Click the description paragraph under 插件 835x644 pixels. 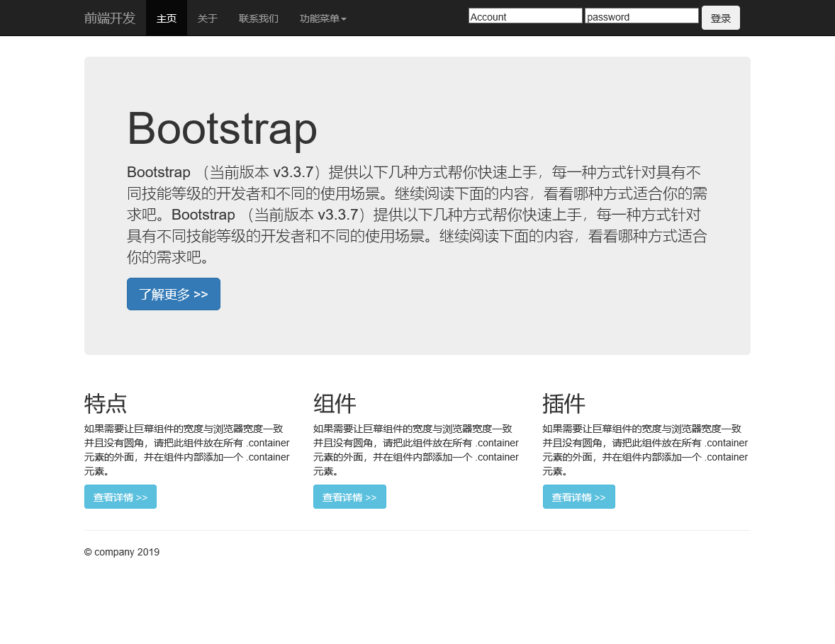(x=646, y=450)
